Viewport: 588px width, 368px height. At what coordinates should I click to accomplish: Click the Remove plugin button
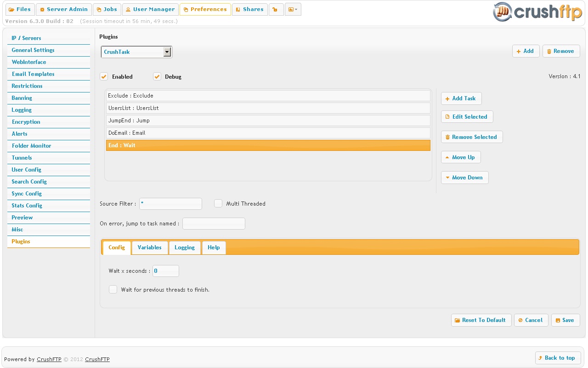coord(561,51)
